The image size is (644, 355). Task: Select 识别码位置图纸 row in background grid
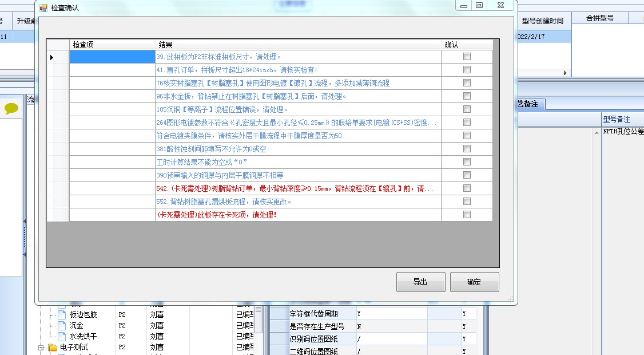pos(373,339)
